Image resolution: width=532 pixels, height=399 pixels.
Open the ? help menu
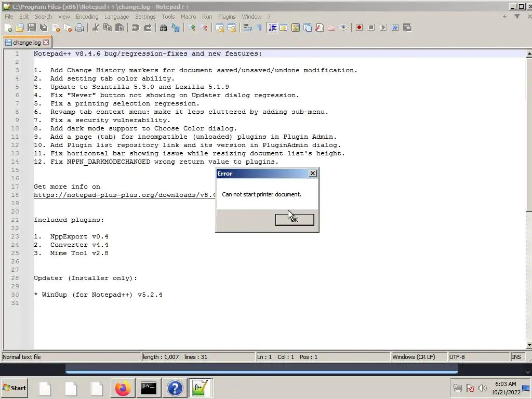tap(269, 17)
